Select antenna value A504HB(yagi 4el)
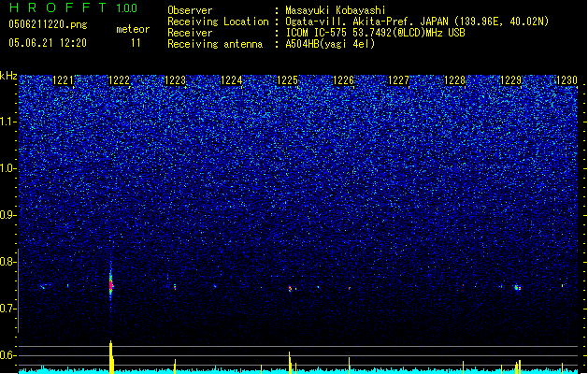The width and height of the screenshot is (588, 374). [330, 44]
